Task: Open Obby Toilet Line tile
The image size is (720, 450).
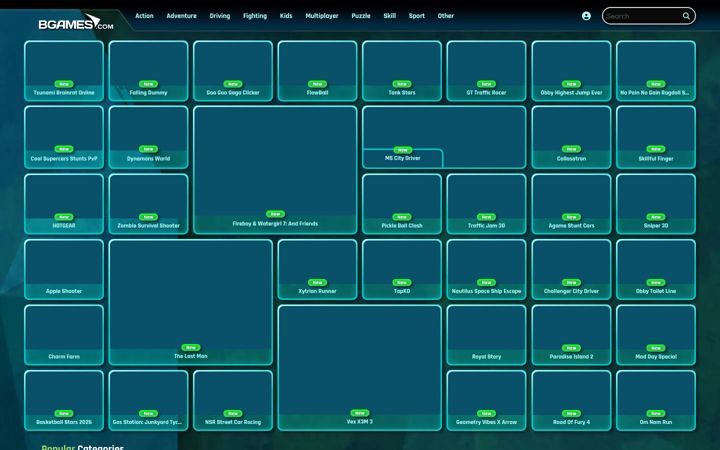Action: [x=656, y=270]
